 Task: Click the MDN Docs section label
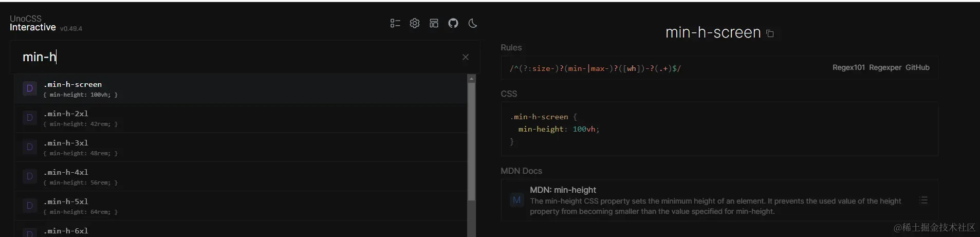[521, 171]
